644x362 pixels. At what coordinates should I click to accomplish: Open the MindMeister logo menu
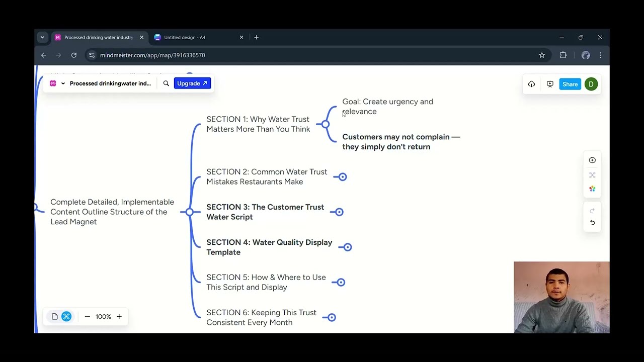click(x=53, y=83)
